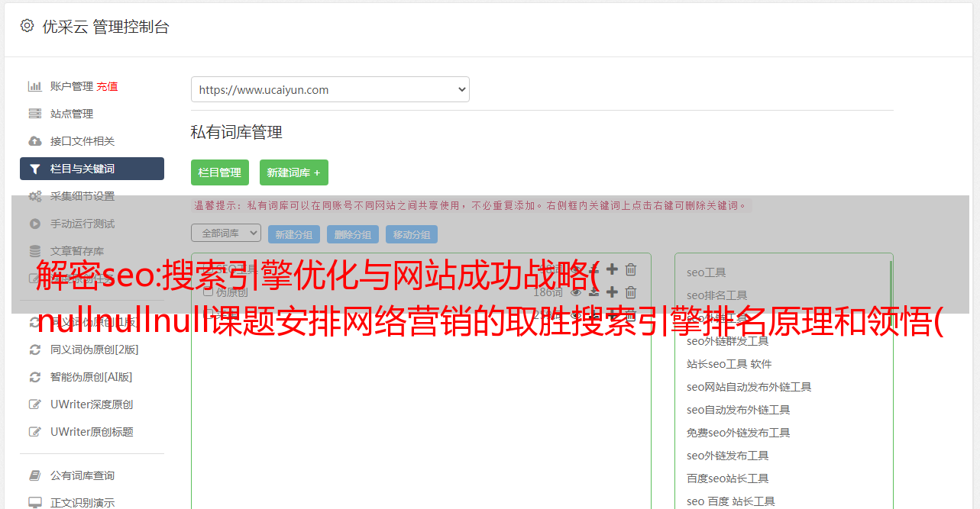Click the green 栏目管理 button
Image resolution: width=980 pixels, height=509 pixels.
(220, 172)
